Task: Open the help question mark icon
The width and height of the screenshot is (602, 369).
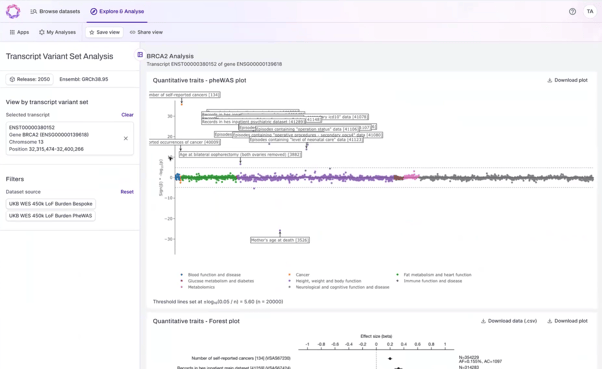Action: tap(572, 12)
